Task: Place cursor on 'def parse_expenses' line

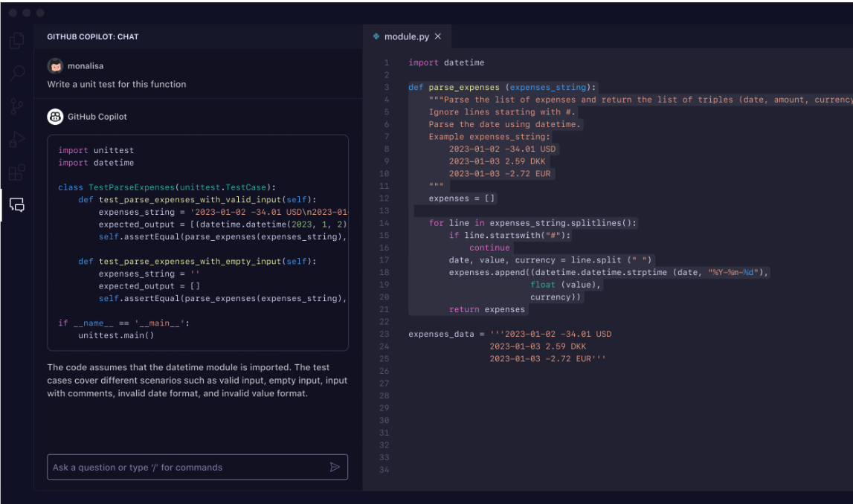Action: [503, 88]
